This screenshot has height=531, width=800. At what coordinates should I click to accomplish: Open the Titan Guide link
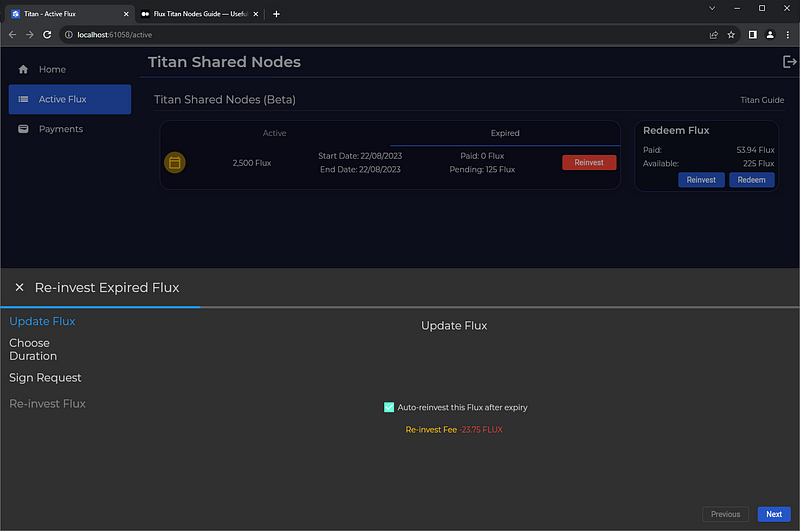click(762, 101)
